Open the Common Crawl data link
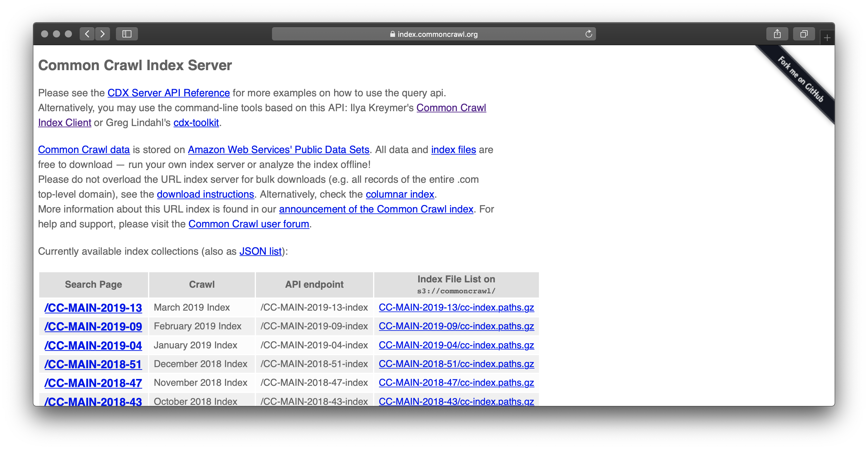Screen dimensions: 868x450 (84, 150)
